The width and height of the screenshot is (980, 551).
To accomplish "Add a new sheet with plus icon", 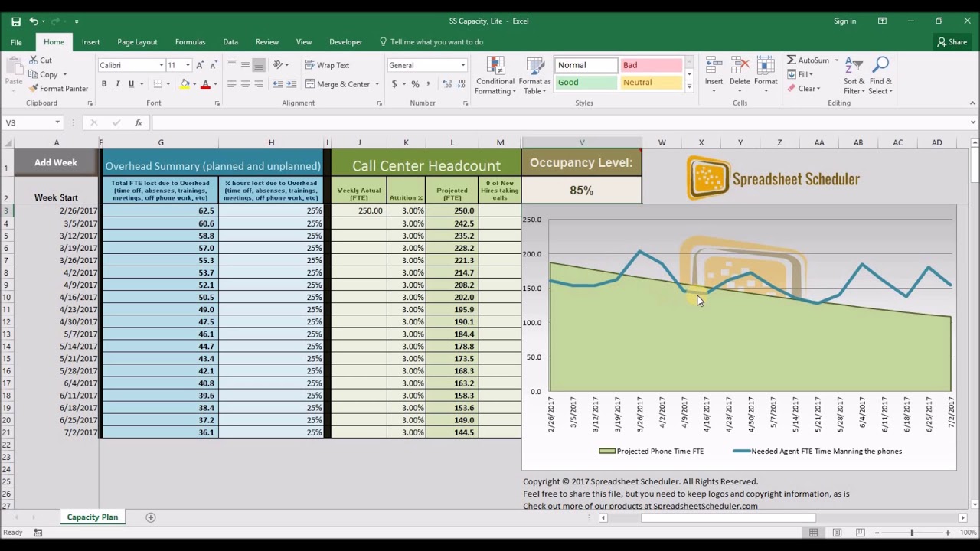I will coord(151,517).
